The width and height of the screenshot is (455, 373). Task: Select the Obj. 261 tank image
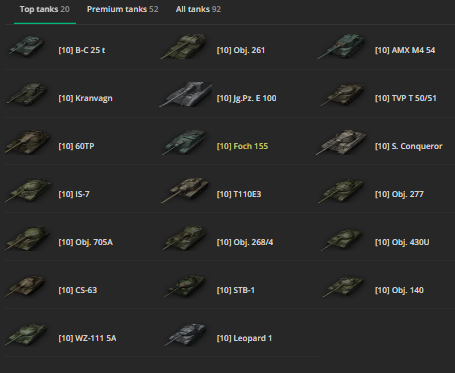tap(184, 47)
